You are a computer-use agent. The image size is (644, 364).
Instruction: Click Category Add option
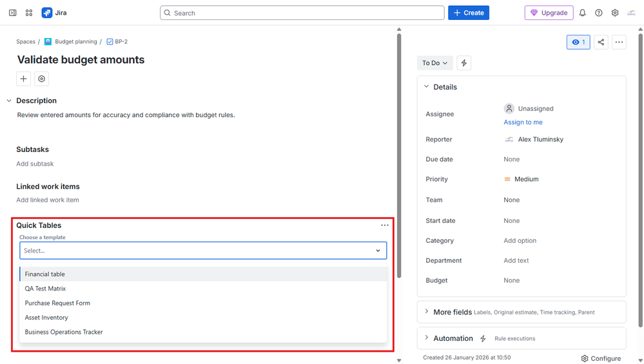tap(520, 240)
